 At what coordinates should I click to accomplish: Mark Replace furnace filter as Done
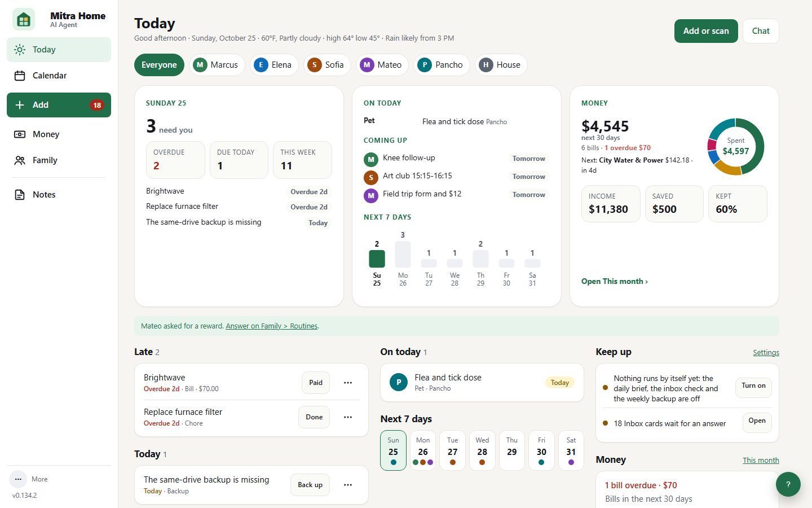pyautogui.click(x=314, y=417)
